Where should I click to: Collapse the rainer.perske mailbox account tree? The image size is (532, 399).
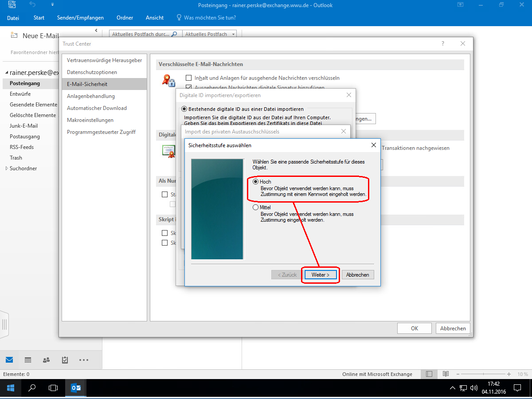(6, 73)
